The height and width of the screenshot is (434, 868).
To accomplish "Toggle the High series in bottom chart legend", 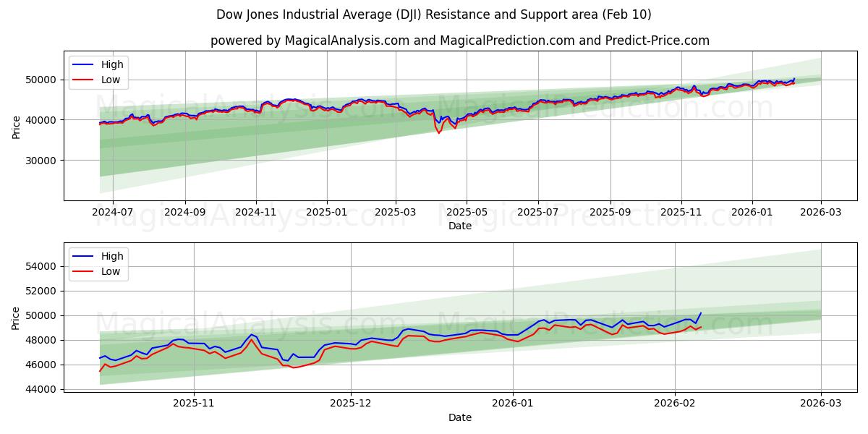I will click(102, 255).
